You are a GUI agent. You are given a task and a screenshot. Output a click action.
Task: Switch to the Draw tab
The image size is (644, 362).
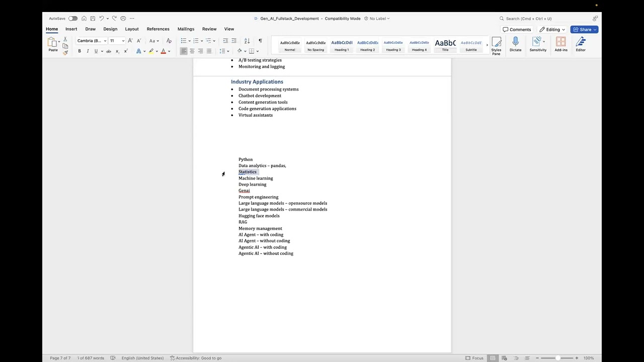(90, 29)
